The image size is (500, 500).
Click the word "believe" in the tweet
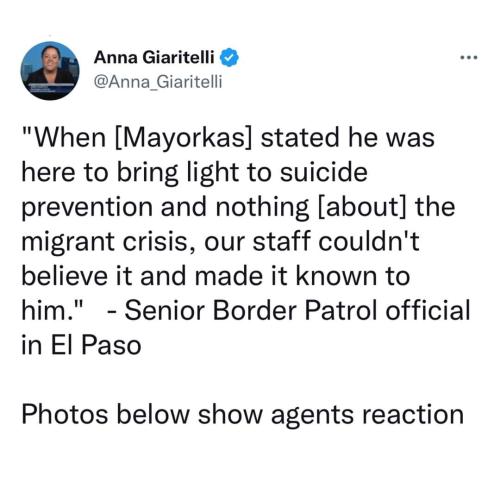[65, 276]
